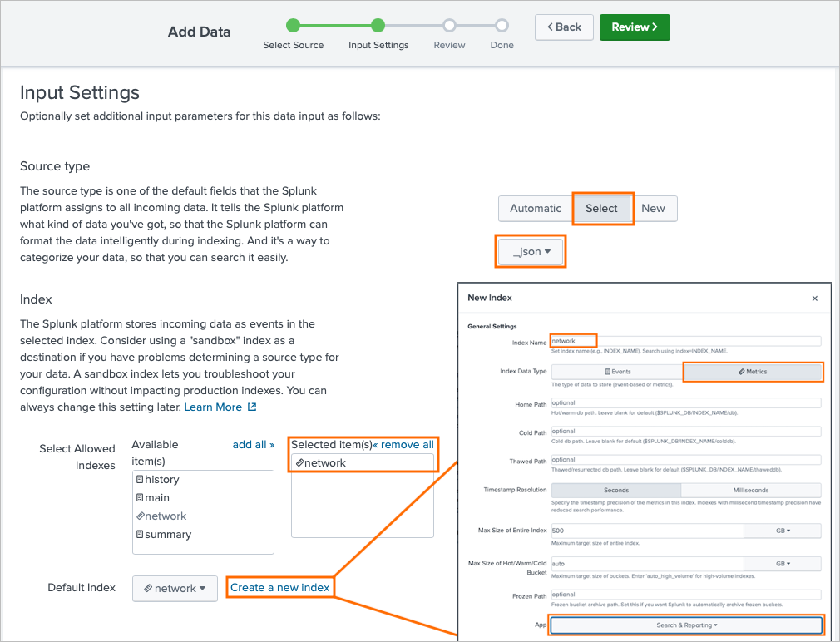Click the external link icon beside Learn More

252,407
